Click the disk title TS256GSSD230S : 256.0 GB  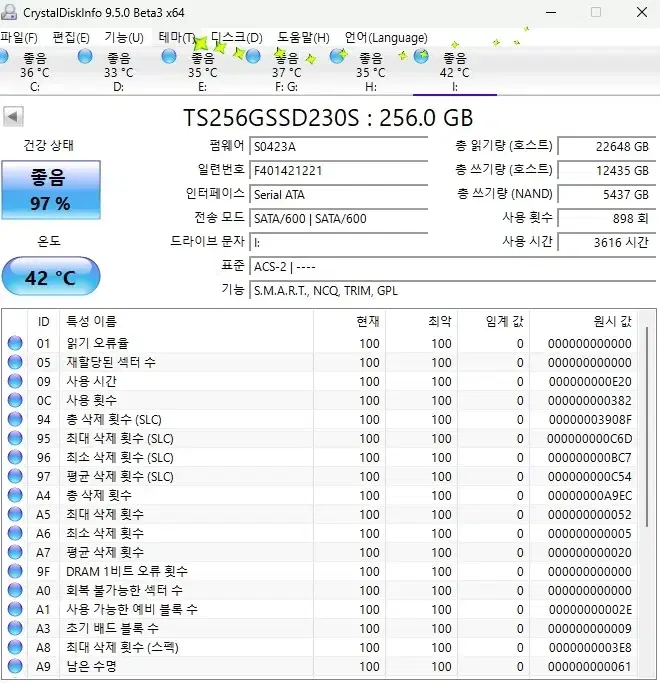click(x=328, y=118)
